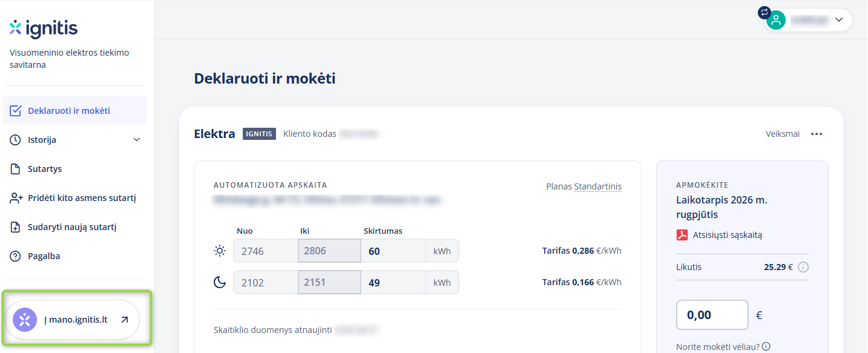Open the Istorija menu item
The height and width of the screenshot is (353, 868).
[75, 140]
